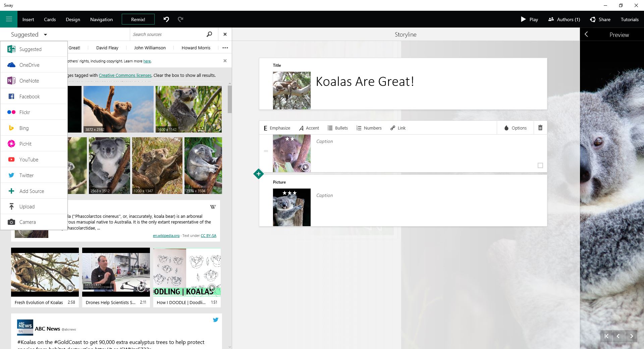Pick PicHit as image source
The height and width of the screenshot is (349, 644).
coord(34,144)
